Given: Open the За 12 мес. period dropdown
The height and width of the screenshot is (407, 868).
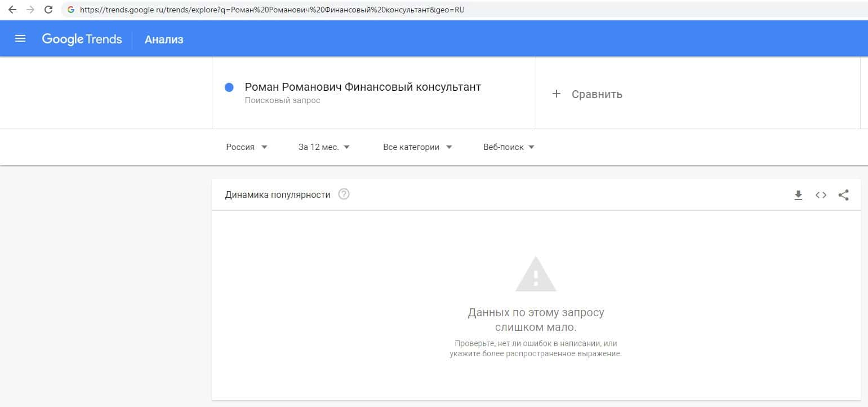Looking at the screenshot, I should click(324, 147).
